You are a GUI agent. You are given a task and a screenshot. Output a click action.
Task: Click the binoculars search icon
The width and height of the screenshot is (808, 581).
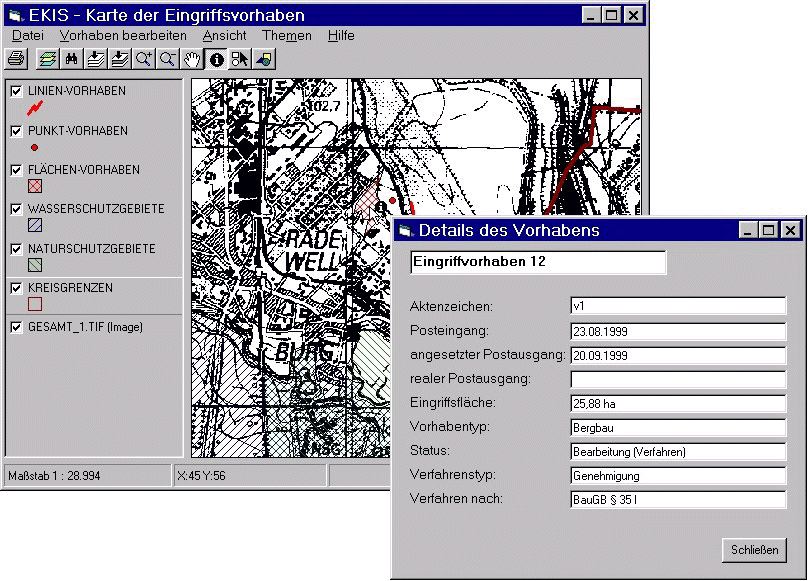point(71,59)
